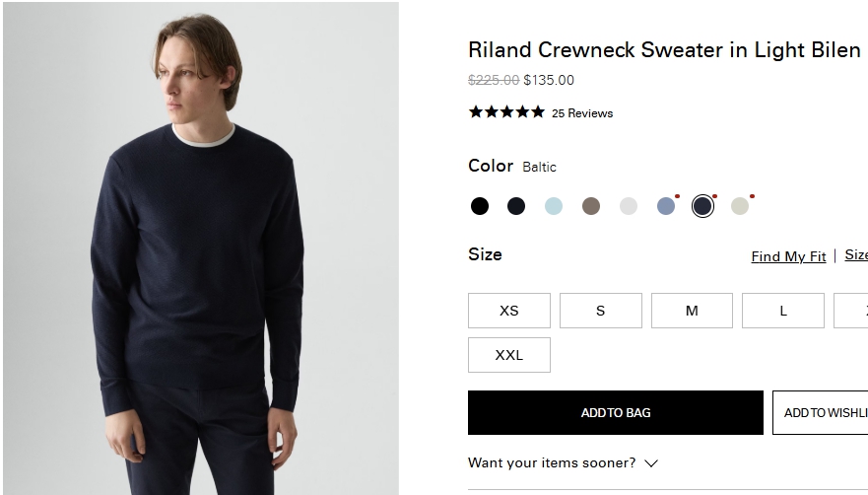868x495 pixels.
Task: Click the five-star rating icons
Action: [x=506, y=112]
